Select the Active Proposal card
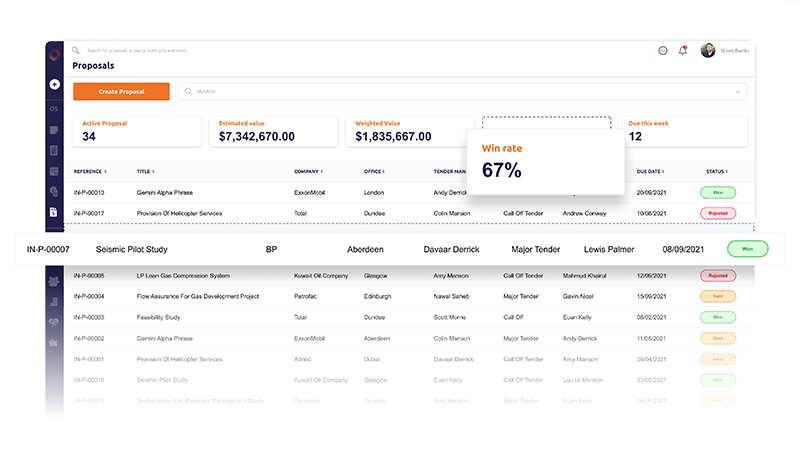The height and width of the screenshot is (450, 800). pyautogui.click(x=137, y=132)
